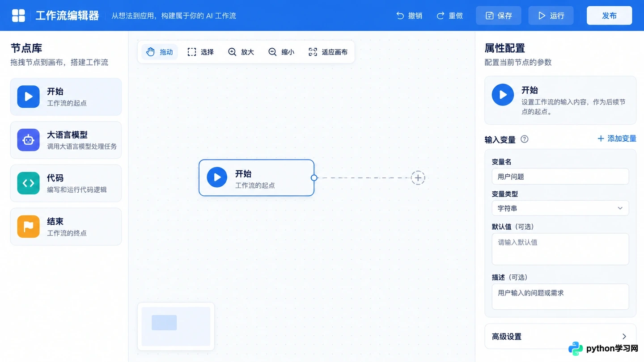The image size is (644, 362).
Task: Click the 添加变量 link
Action: (617, 139)
